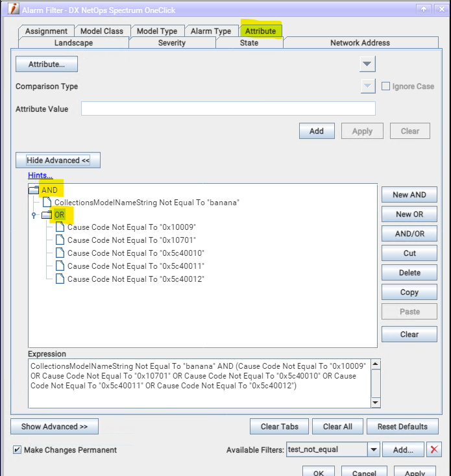Switch to the Model Class tab
The image size is (451, 476).
coord(102,31)
